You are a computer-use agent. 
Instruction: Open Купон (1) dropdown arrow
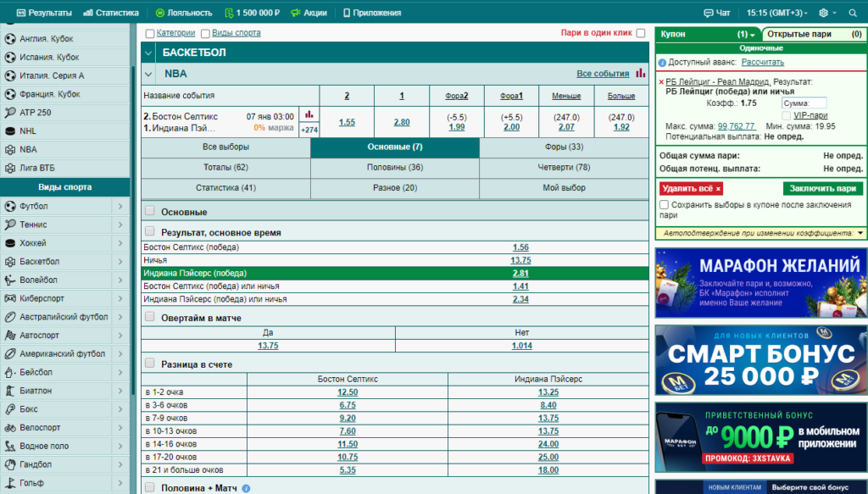click(x=752, y=35)
